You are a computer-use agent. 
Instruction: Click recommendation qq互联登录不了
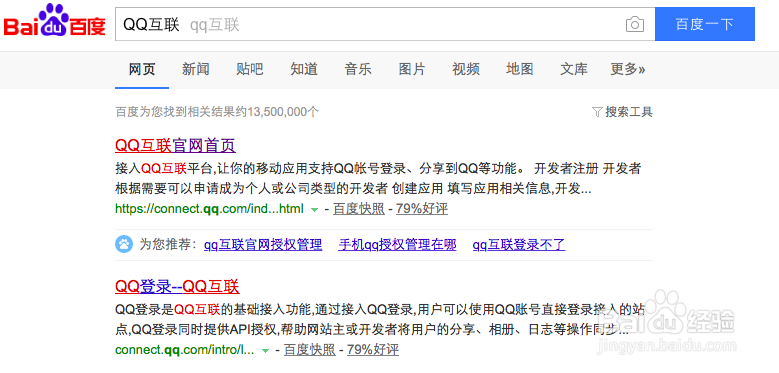(519, 245)
